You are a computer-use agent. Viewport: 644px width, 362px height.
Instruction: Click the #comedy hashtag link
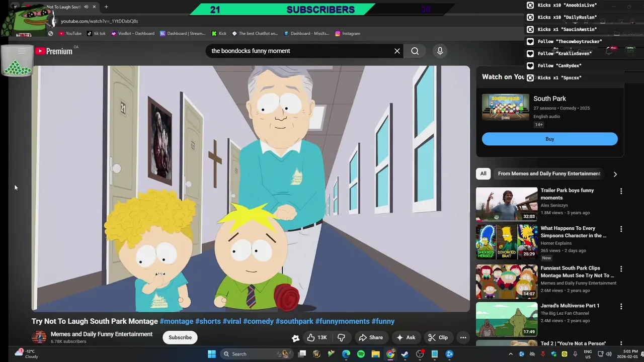258,321
